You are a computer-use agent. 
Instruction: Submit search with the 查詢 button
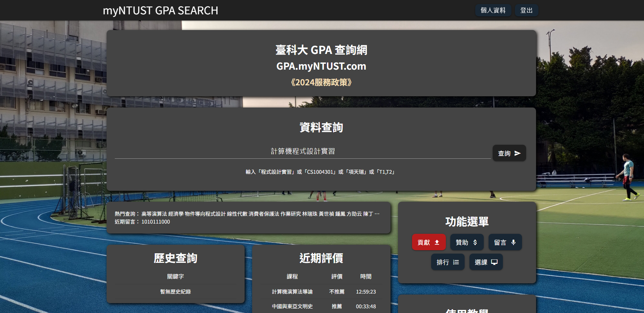[509, 153]
